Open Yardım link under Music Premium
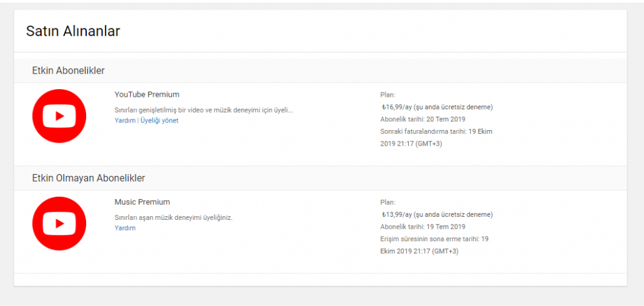Screen dimensions: 644x306 (x=125, y=228)
